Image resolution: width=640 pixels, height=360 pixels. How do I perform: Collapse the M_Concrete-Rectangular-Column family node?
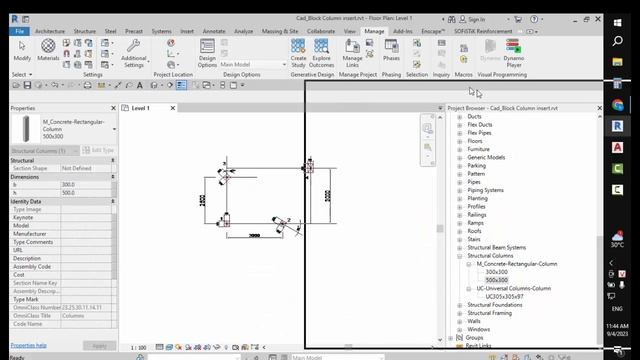pyautogui.click(x=469, y=264)
